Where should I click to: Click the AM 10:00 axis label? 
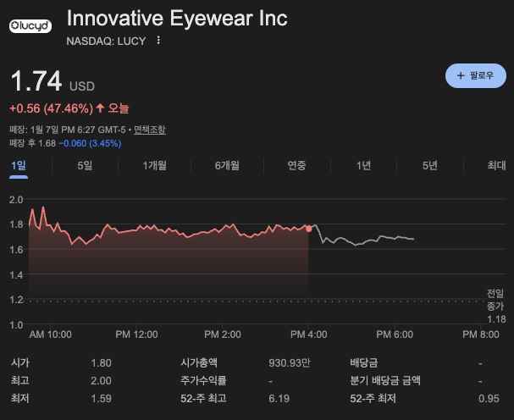51,334
